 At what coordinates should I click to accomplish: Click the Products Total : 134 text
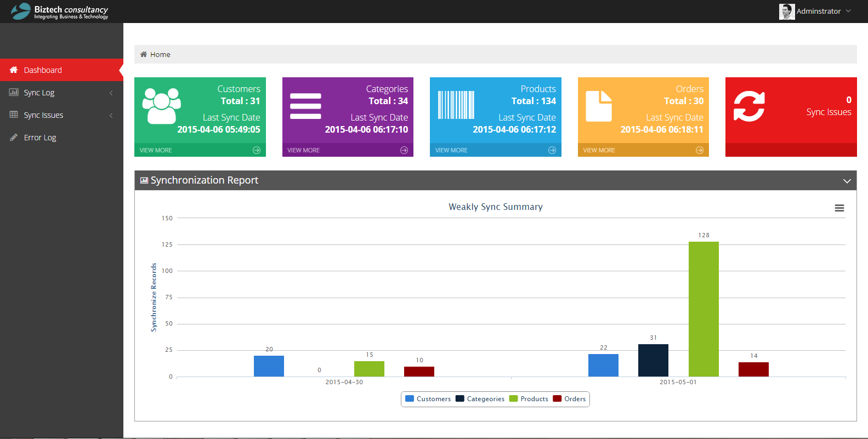pos(534,101)
